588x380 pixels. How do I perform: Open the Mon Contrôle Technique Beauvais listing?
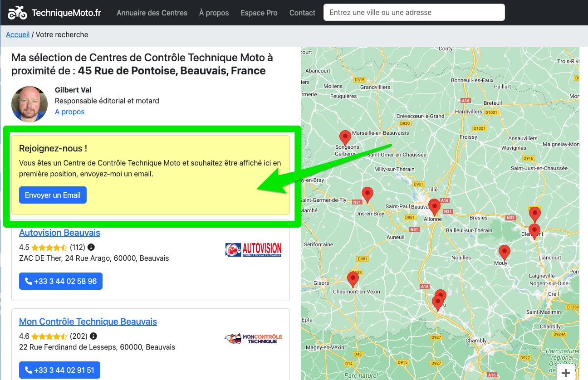coord(88,322)
